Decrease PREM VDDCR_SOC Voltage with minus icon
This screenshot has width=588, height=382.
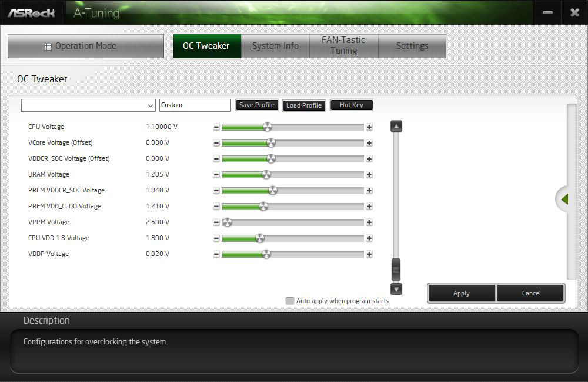point(216,191)
